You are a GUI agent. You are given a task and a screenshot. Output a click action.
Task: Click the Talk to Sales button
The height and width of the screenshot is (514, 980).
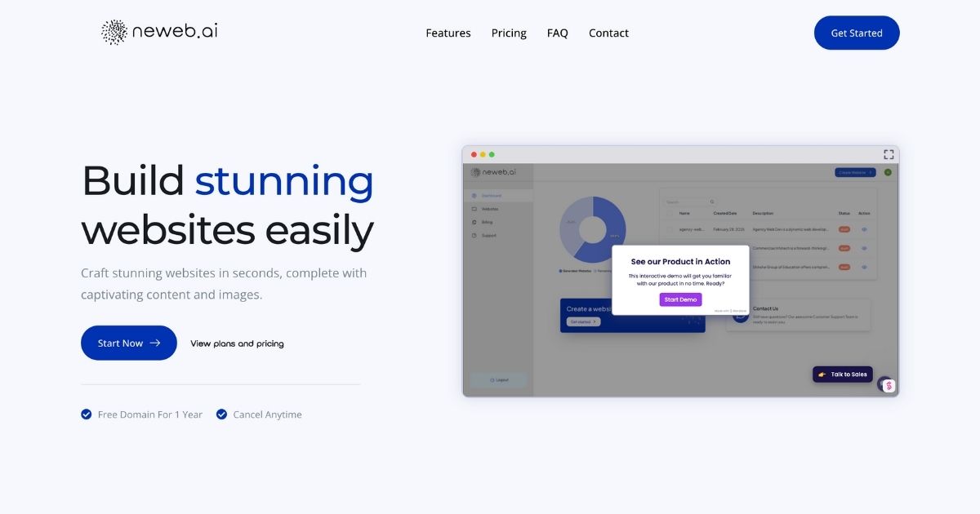[x=843, y=374]
